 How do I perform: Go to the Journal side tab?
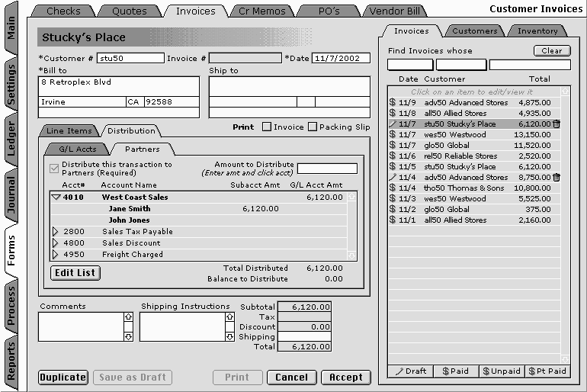(11, 195)
